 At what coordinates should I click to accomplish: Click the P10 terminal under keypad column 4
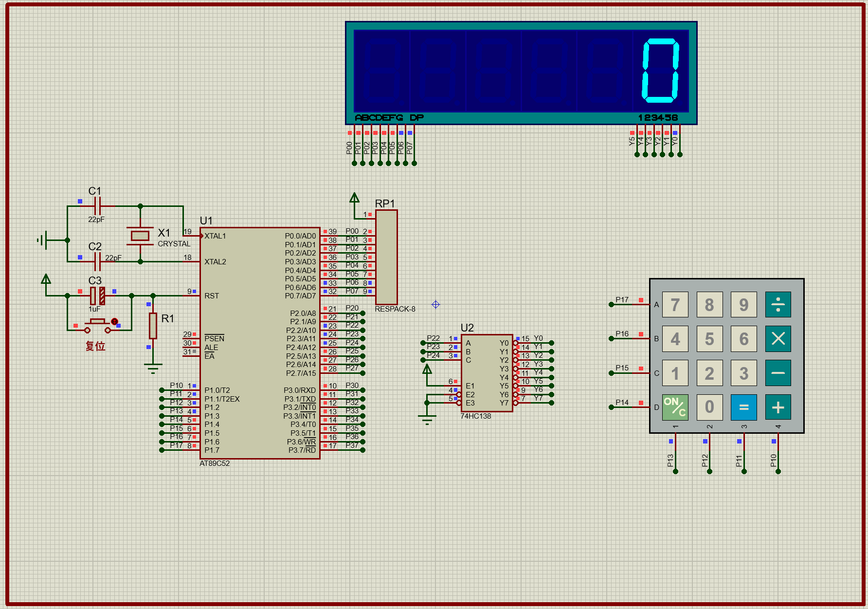[x=778, y=471]
